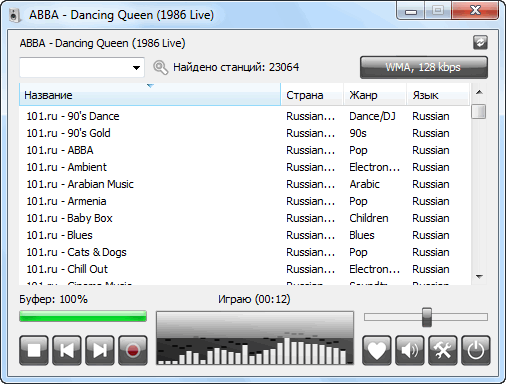This screenshot has height=384, width=506.
Task: Select station 101.ru - Baby Box
Action: click(245, 218)
